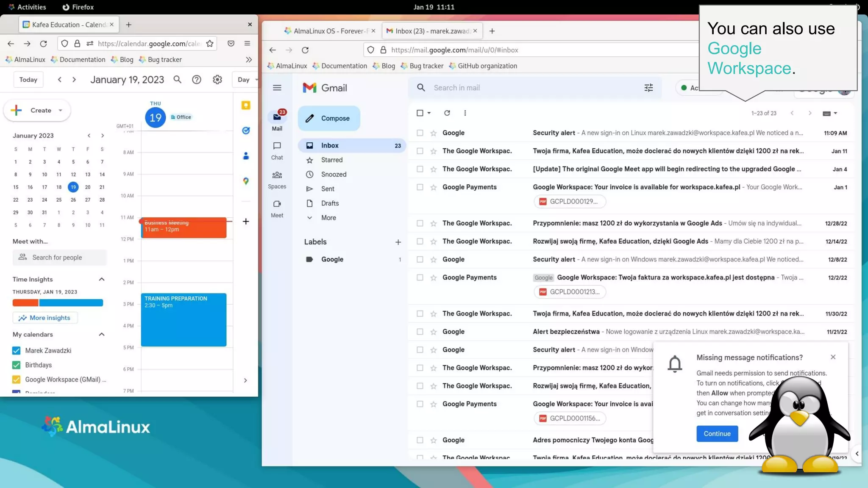Open select-all dropdown arrow in Gmail toolbar
This screenshot has width=868, height=488.
(x=429, y=113)
